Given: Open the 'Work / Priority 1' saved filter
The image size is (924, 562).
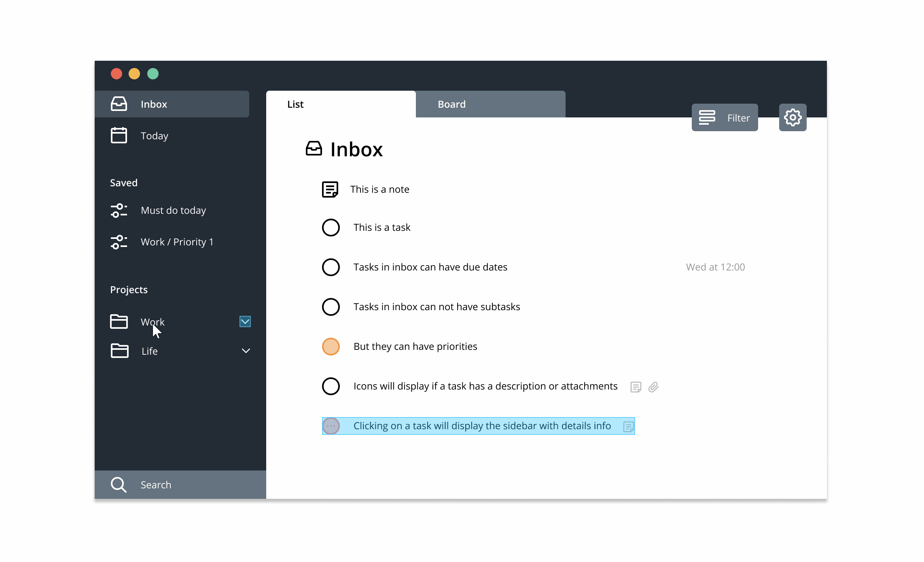Looking at the screenshot, I should 177,242.
